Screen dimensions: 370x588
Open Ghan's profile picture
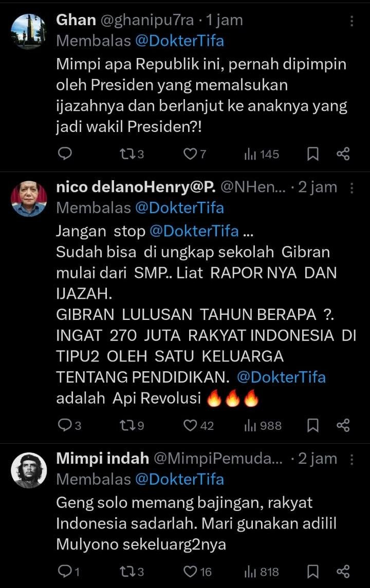point(29,31)
